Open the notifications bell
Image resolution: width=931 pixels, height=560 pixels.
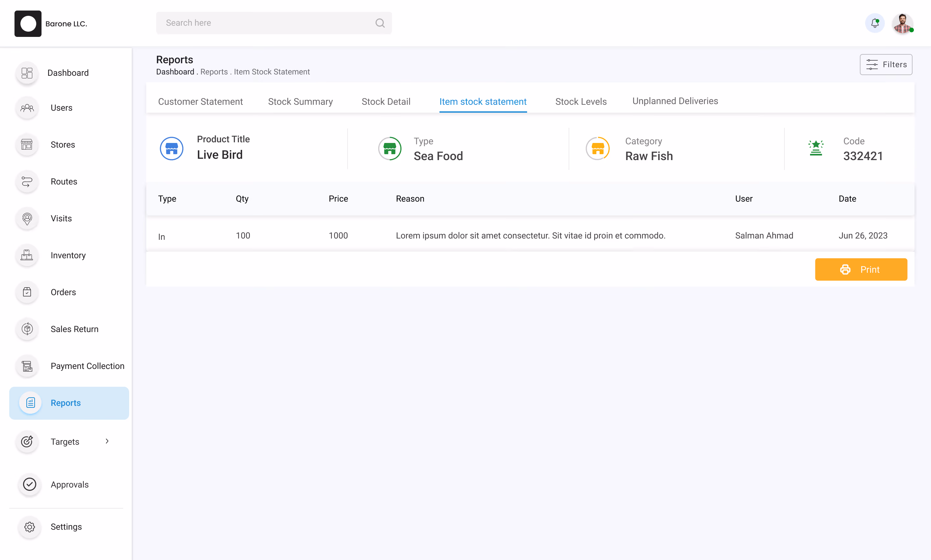(x=875, y=23)
